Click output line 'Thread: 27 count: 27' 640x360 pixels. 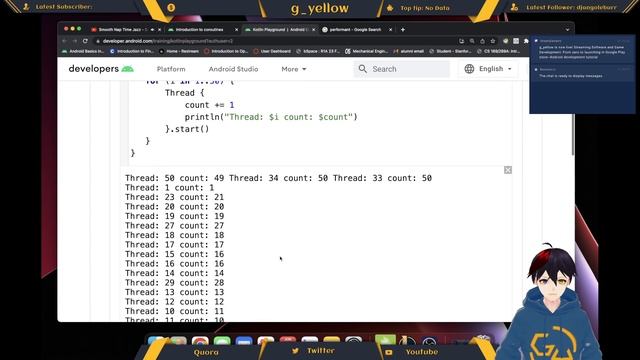[x=174, y=226]
